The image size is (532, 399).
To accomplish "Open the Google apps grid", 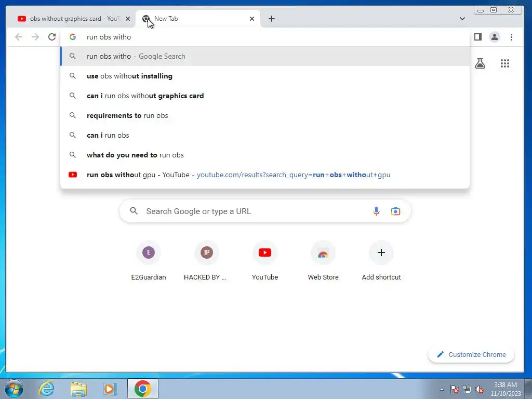I will [505, 63].
